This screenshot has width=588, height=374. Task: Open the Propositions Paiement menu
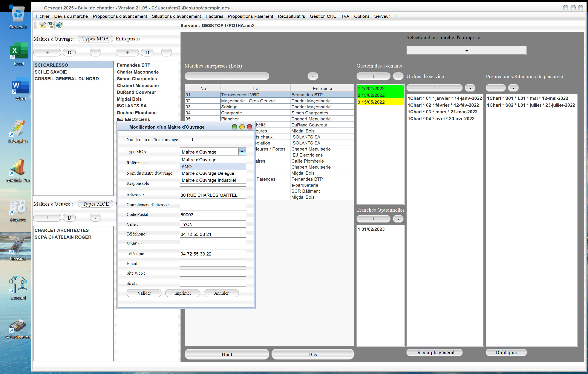click(x=250, y=16)
